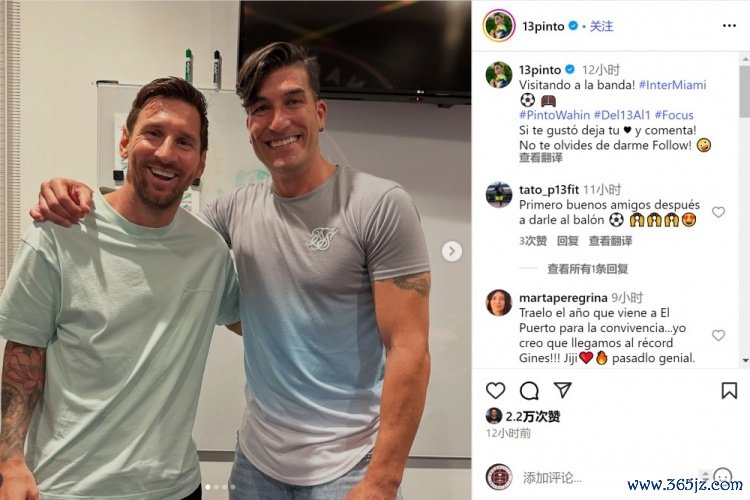View who liked via 2.2万次赞
The width and height of the screenshot is (750, 500).
pos(533,416)
